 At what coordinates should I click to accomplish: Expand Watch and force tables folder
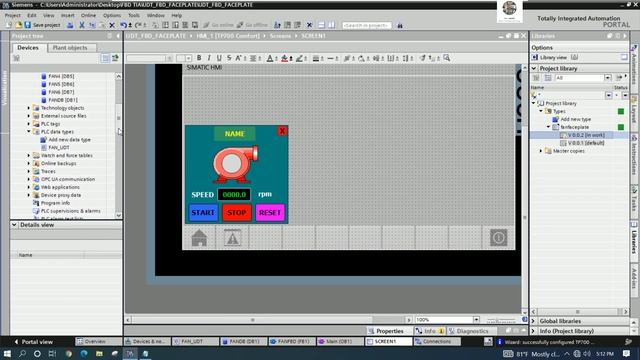coord(29,156)
